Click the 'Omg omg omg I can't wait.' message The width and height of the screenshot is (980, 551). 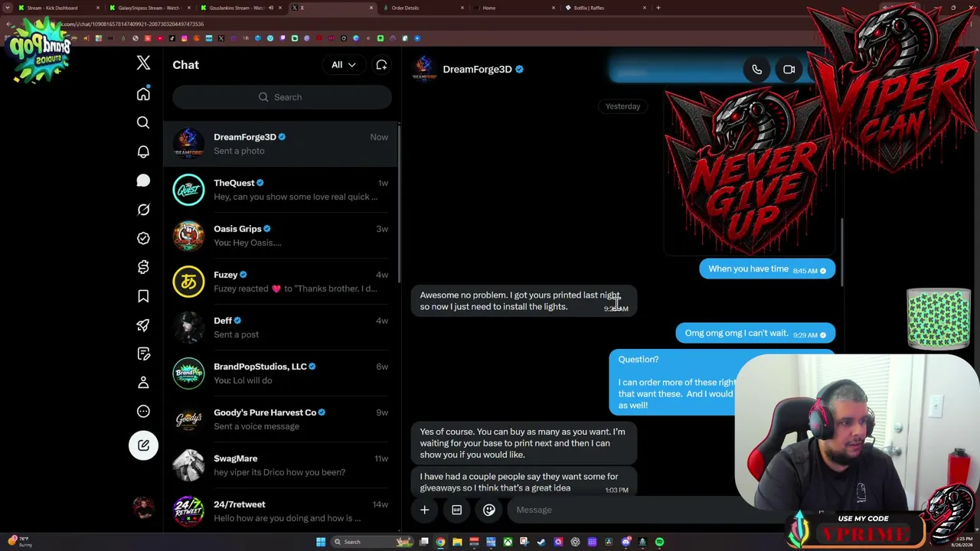point(755,334)
